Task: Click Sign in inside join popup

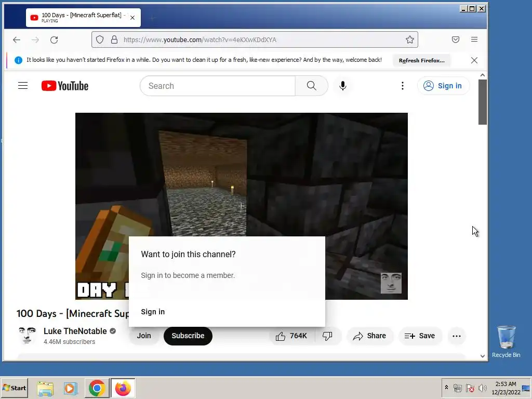Action: point(153,312)
